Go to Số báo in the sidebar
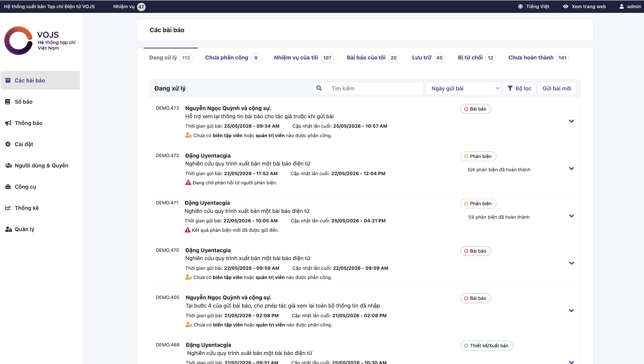Viewport: 644px width, 364px height. pos(40,102)
